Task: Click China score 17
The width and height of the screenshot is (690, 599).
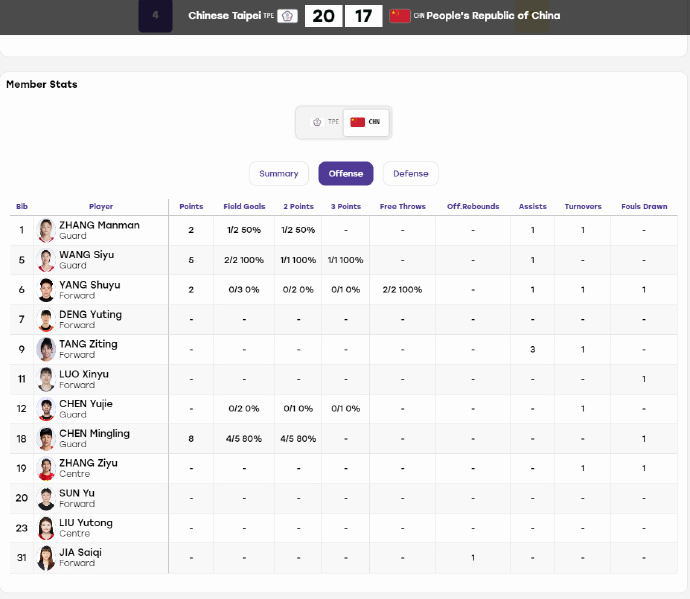Action: [x=363, y=16]
